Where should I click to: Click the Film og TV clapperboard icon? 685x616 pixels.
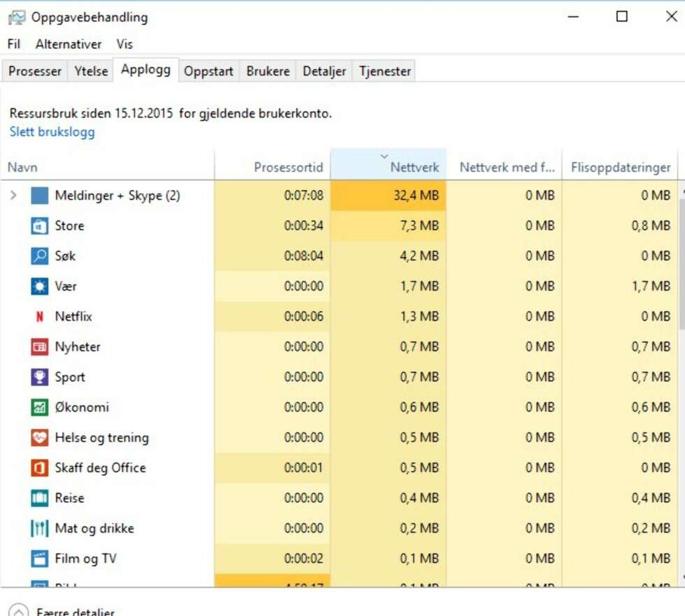(x=39, y=559)
